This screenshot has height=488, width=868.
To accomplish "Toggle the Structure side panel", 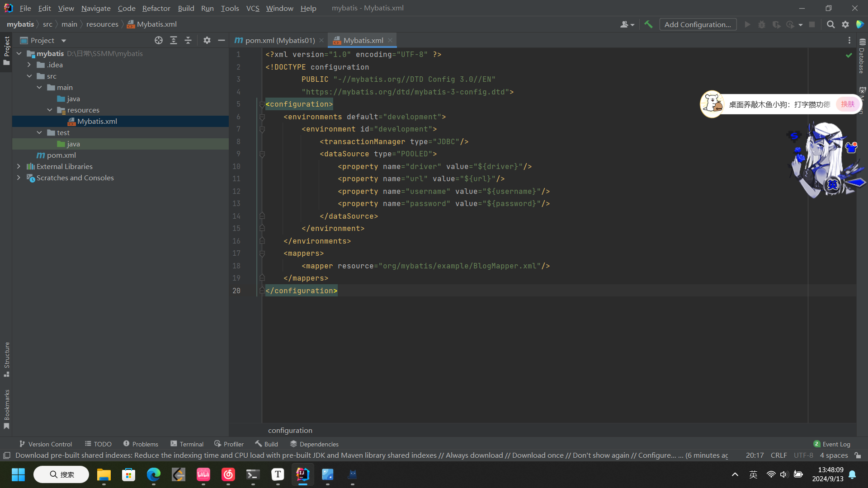I will pyautogui.click(x=7, y=359).
